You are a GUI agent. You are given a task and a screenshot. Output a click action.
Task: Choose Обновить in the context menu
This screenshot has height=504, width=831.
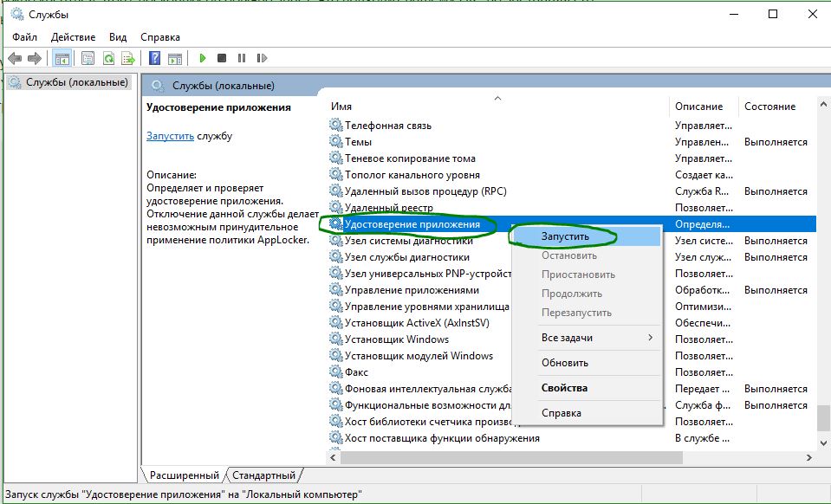588,363
